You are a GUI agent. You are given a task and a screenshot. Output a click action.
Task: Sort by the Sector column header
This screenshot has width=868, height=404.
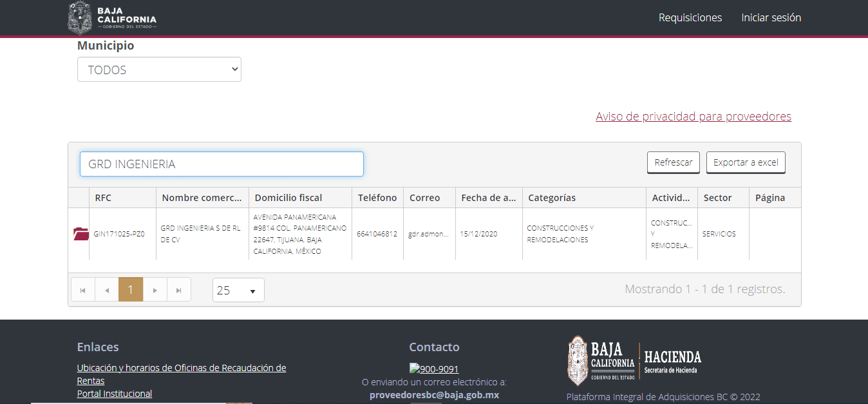point(723,198)
